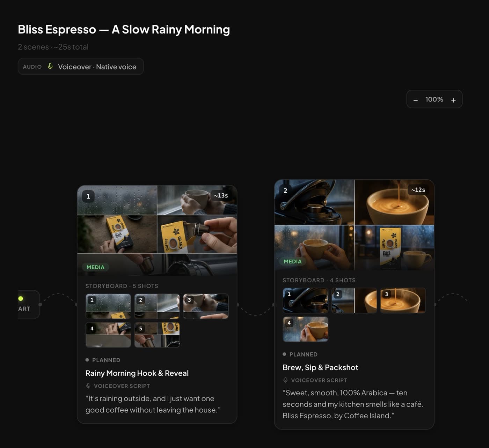489x448 pixels.
Task: Click the green microphone icon in Audio pill
Action: pos(50,66)
